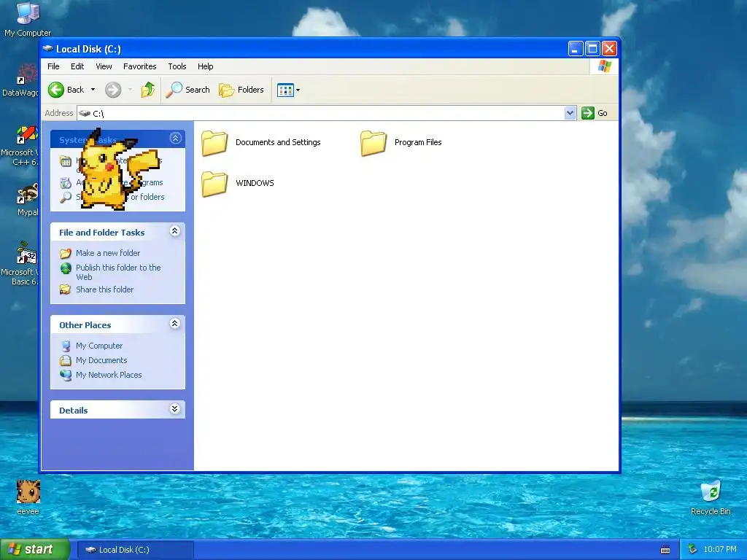747x560 pixels.
Task: Expand the Details panel
Action: tap(175, 409)
